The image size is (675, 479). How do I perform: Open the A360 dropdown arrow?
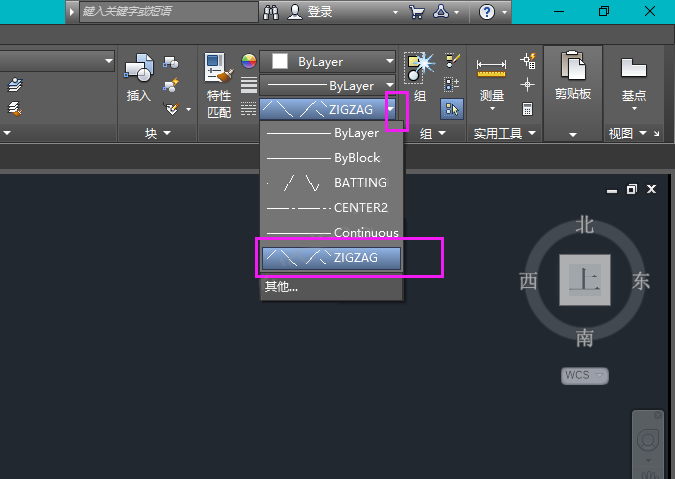click(x=457, y=12)
